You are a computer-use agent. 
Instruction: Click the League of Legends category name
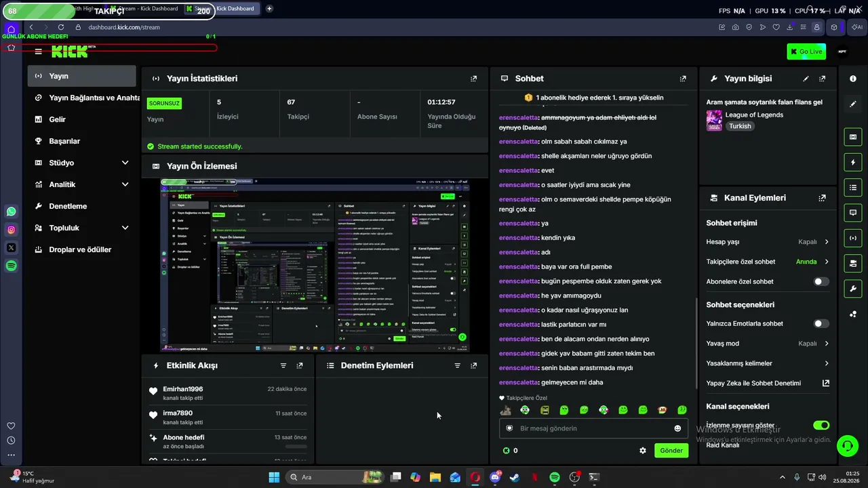coord(754,115)
